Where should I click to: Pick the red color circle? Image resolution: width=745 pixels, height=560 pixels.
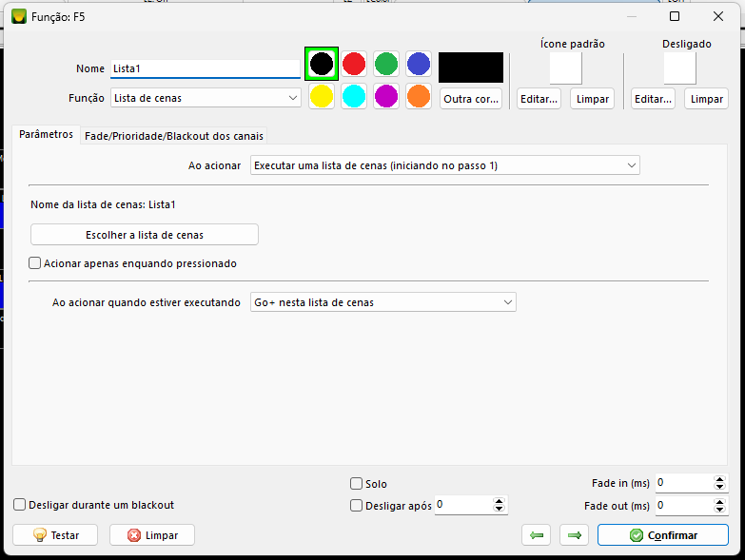click(x=354, y=64)
